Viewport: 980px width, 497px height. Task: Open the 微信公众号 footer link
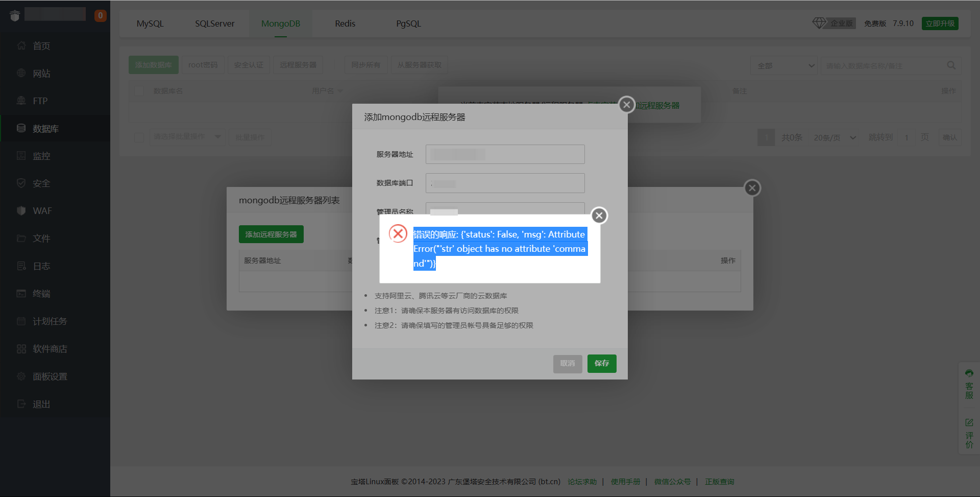tap(673, 482)
